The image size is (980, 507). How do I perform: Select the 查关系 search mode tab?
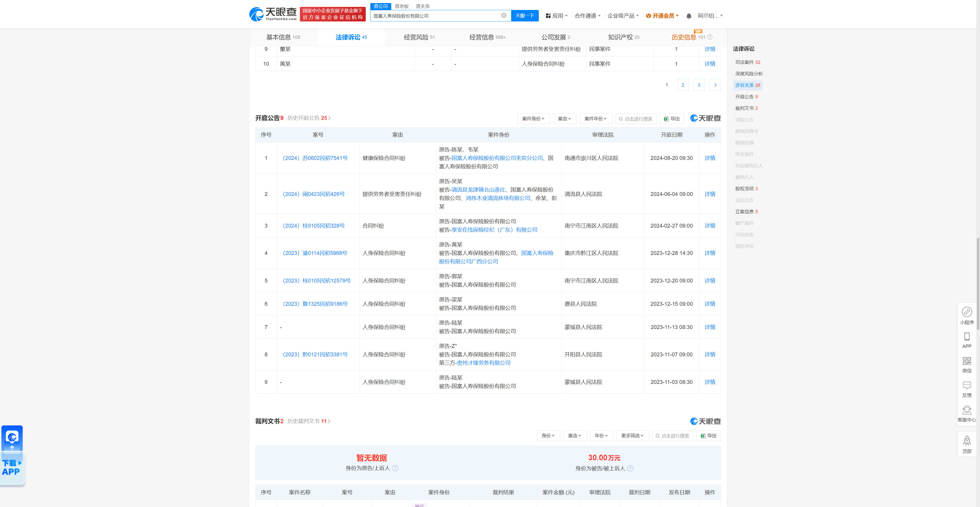click(x=422, y=6)
